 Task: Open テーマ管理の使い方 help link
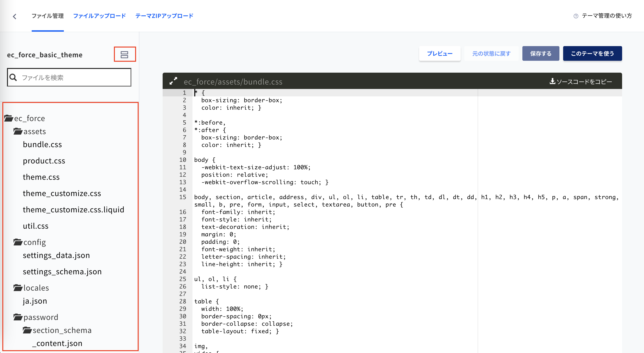click(x=607, y=16)
